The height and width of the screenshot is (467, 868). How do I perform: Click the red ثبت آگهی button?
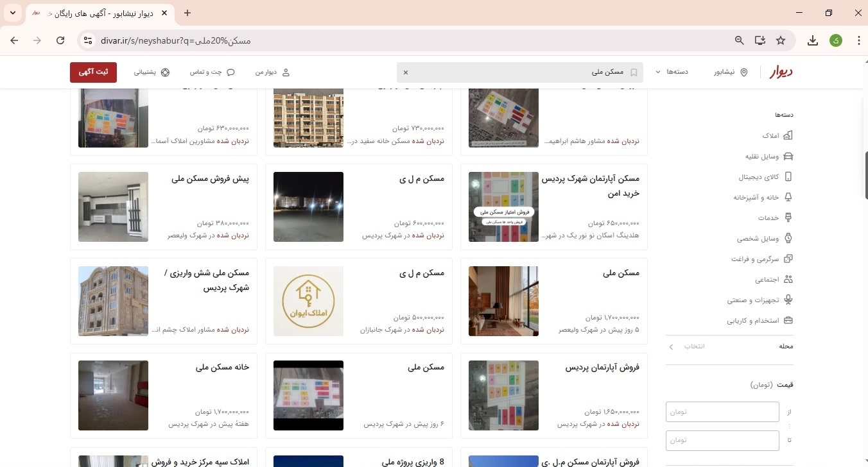93,72
